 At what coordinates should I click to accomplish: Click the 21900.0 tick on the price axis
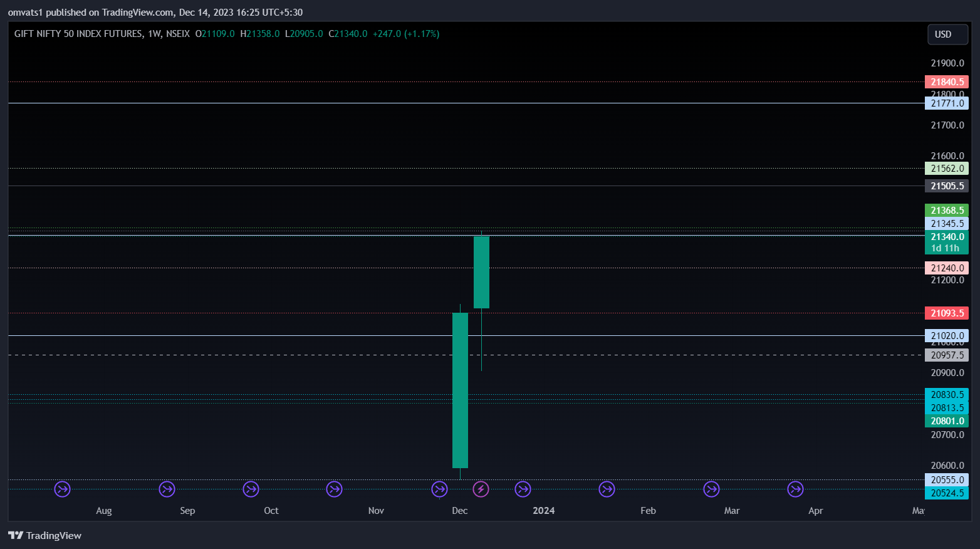947,63
